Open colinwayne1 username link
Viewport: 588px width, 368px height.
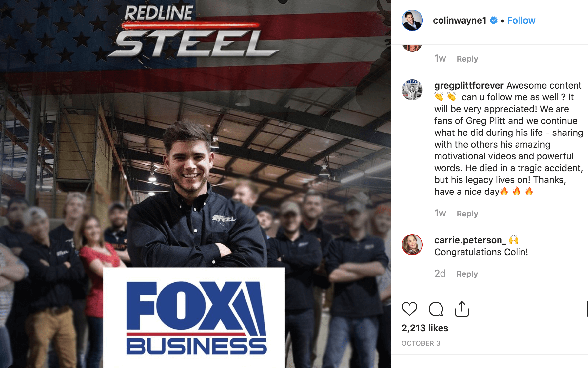coord(460,21)
